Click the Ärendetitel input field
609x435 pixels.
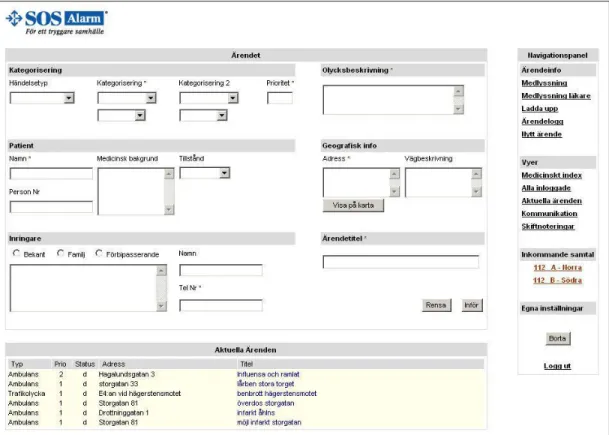coord(400,262)
